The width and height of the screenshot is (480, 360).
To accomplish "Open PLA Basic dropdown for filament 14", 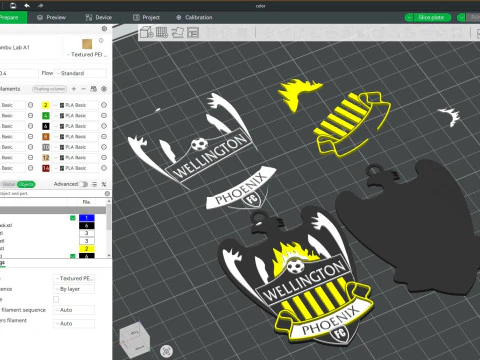I will [x=76, y=168].
